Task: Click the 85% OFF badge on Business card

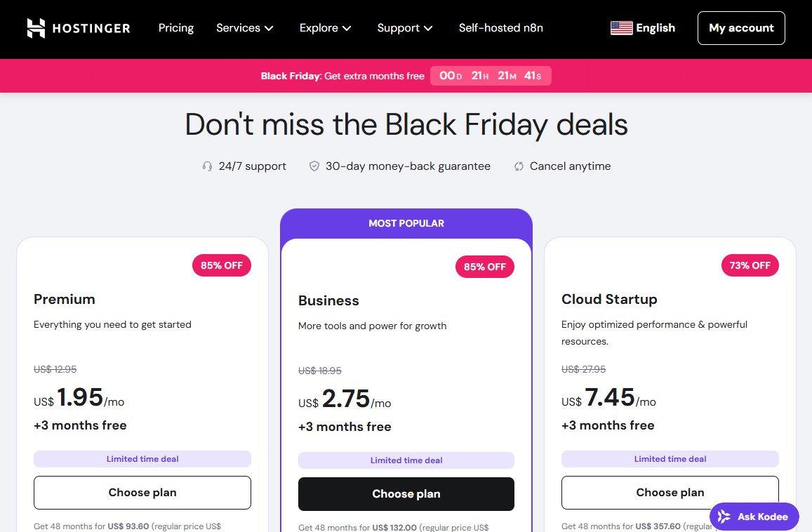Action: click(485, 267)
